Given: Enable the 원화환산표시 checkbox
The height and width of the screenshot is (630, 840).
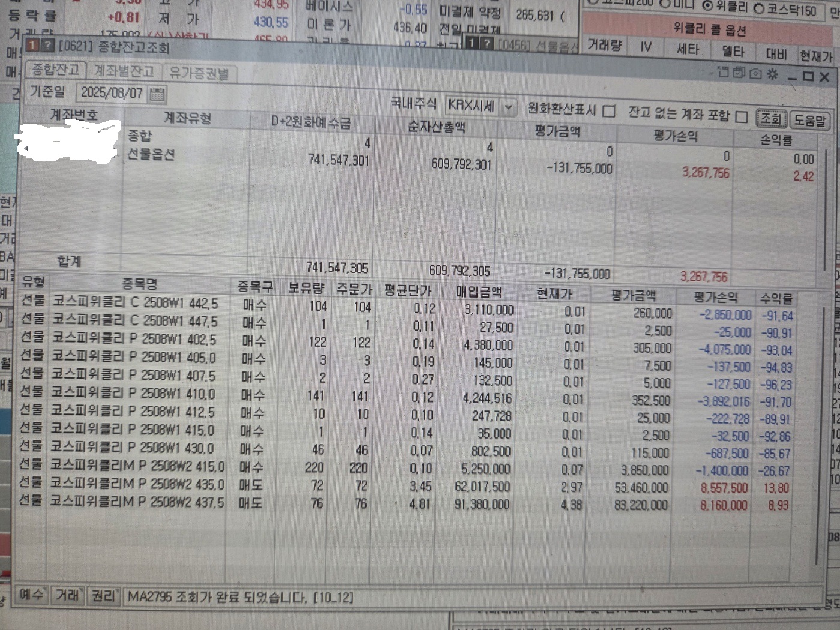Looking at the screenshot, I should pyautogui.click(x=609, y=112).
